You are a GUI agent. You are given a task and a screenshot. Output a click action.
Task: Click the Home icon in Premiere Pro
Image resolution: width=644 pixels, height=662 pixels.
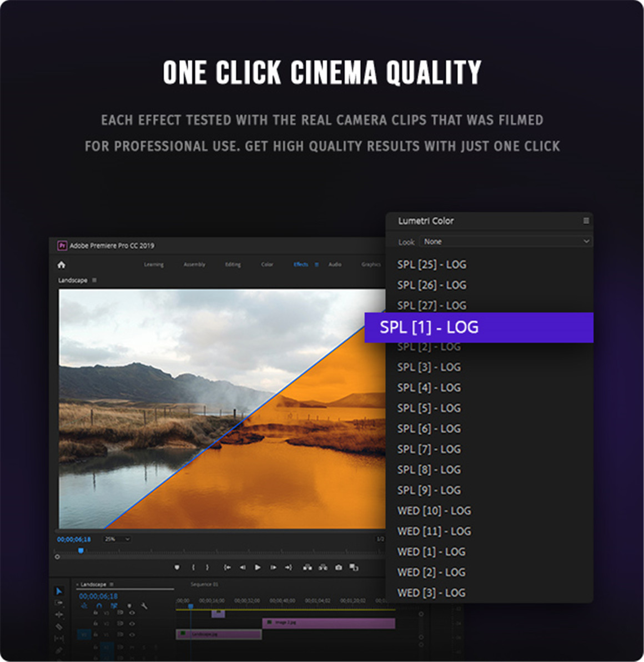click(x=62, y=265)
